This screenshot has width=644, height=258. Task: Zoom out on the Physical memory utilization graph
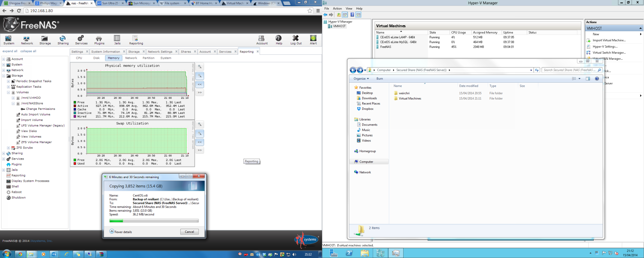[200, 76]
